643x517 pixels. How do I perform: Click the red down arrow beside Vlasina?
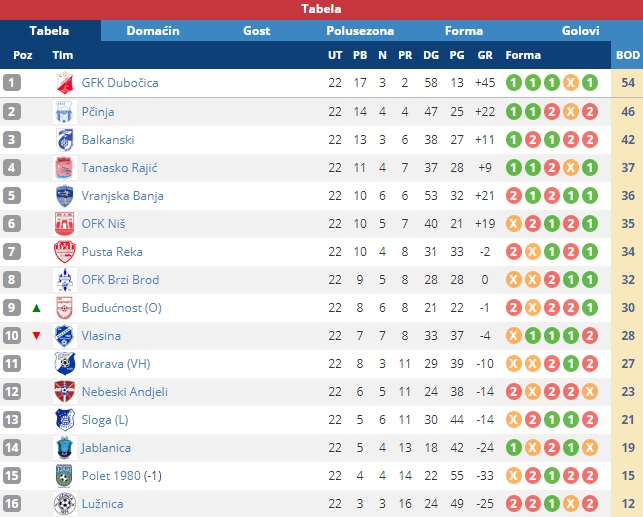pyautogui.click(x=36, y=336)
